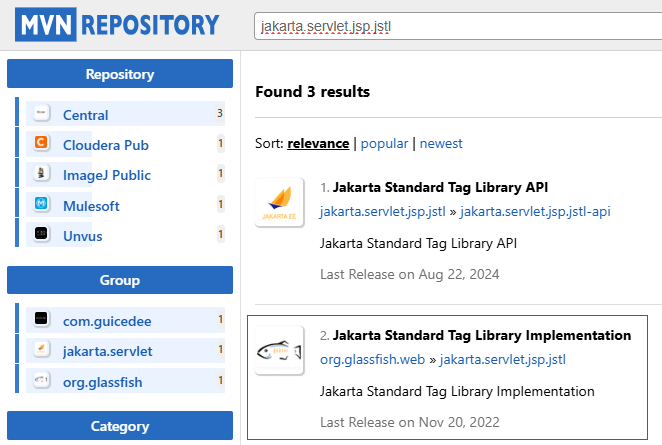
Task: Filter by org.glassfish group
Action: 103,382
